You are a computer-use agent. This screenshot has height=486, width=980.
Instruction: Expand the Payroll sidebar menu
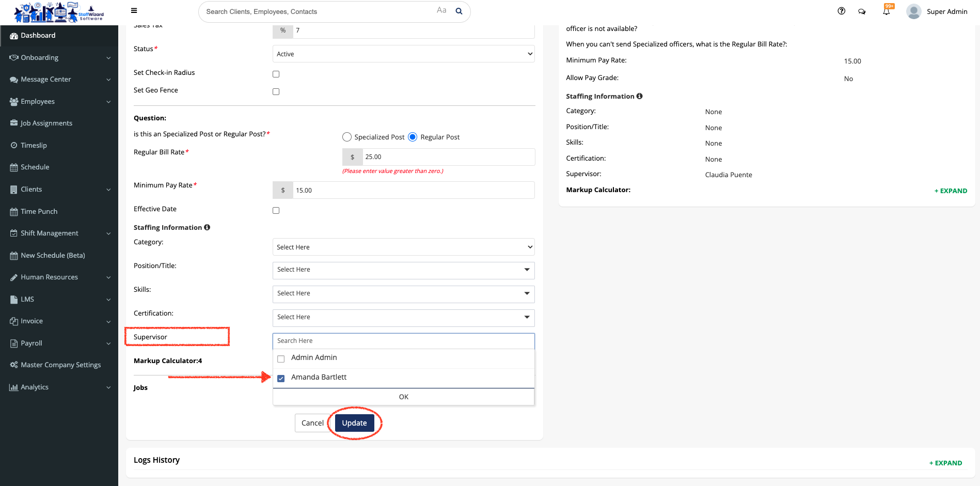click(x=59, y=343)
